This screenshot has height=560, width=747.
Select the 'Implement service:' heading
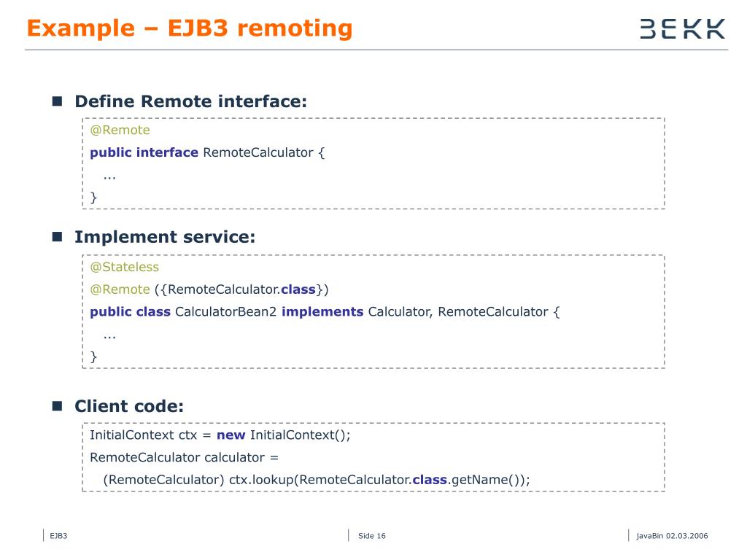point(165,237)
